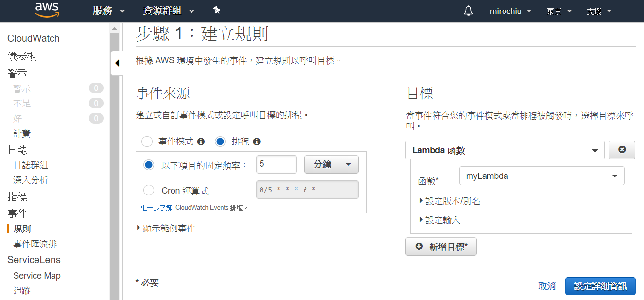Open 警示 section in sidebar
The width and height of the screenshot is (644, 300).
(17, 73)
